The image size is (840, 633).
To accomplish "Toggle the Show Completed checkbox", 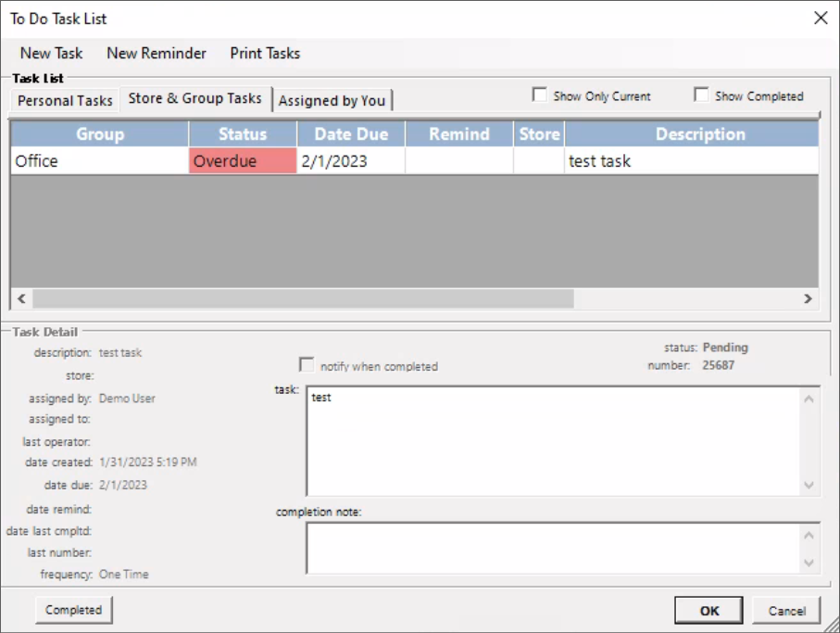I will point(701,95).
